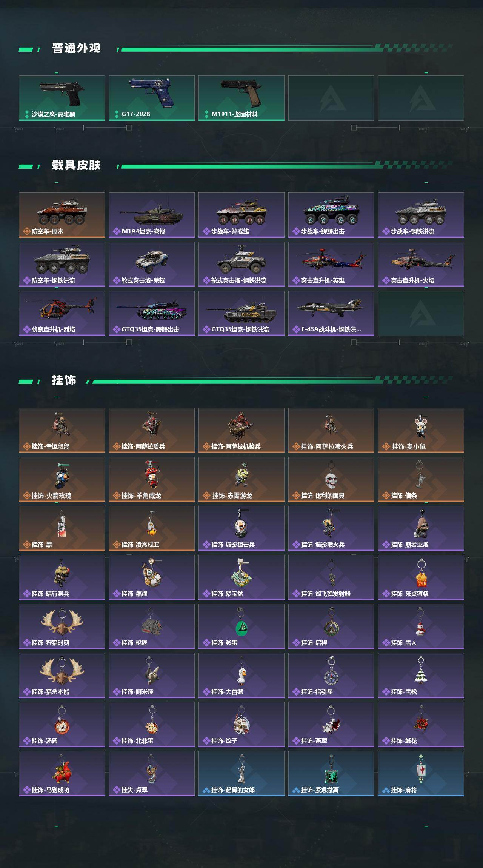Select GTQ35坦克-钢铁洪流 tank skin
This screenshot has height=868, width=483.
coord(241,313)
